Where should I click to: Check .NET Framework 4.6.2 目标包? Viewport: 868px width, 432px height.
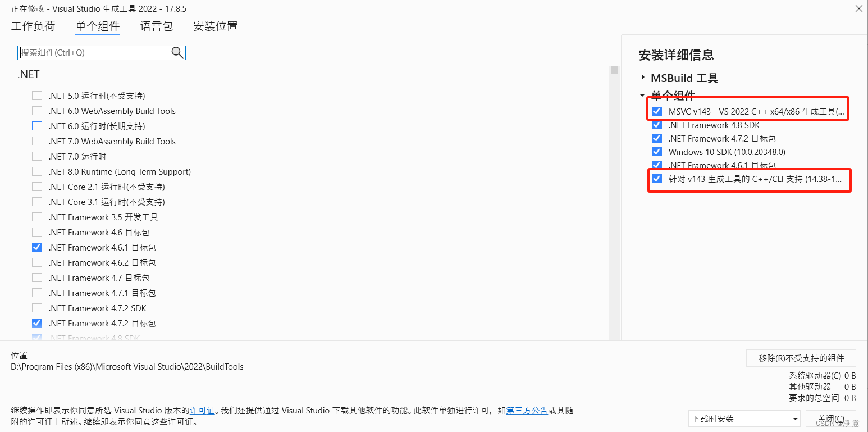coord(37,262)
